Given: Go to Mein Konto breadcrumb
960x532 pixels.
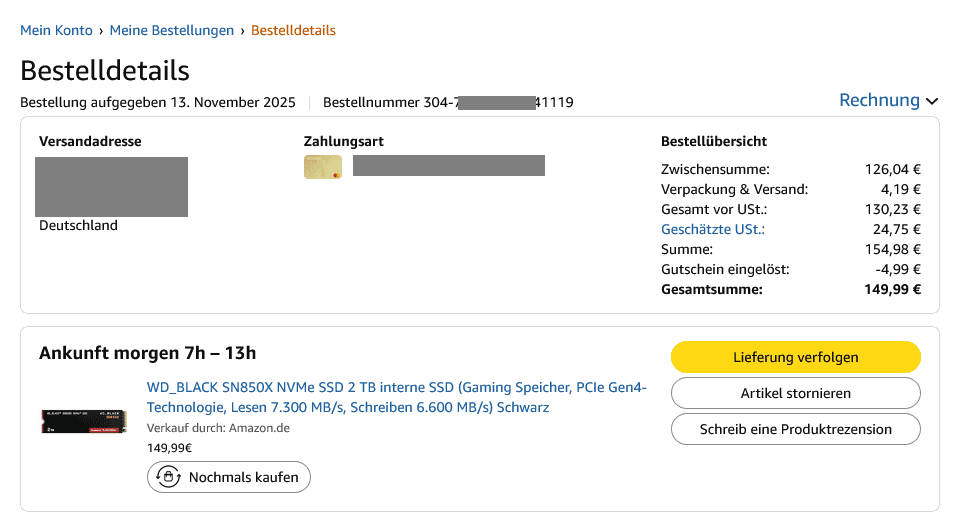Looking at the screenshot, I should [x=56, y=30].
